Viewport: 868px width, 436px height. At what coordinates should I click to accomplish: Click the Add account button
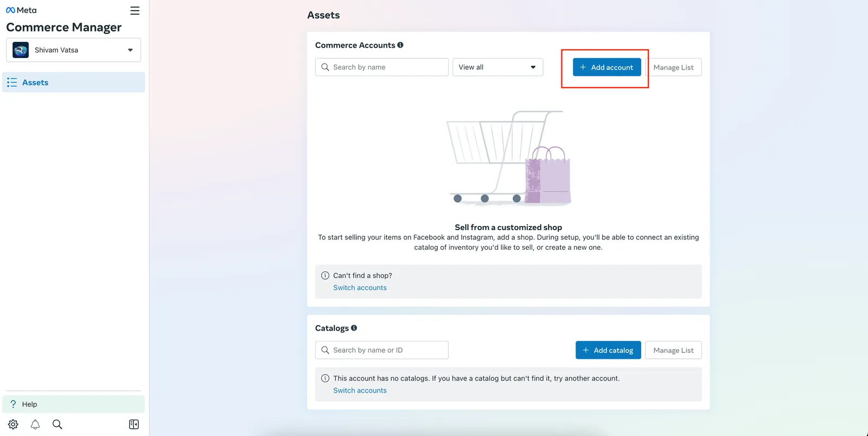click(x=607, y=67)
